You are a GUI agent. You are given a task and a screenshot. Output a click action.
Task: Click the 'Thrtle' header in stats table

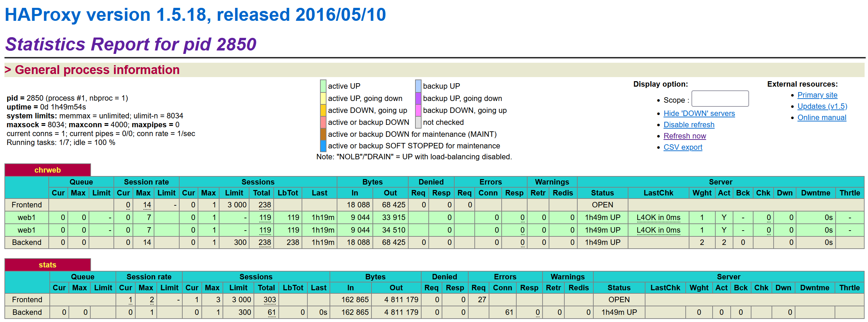coord(850,288)
